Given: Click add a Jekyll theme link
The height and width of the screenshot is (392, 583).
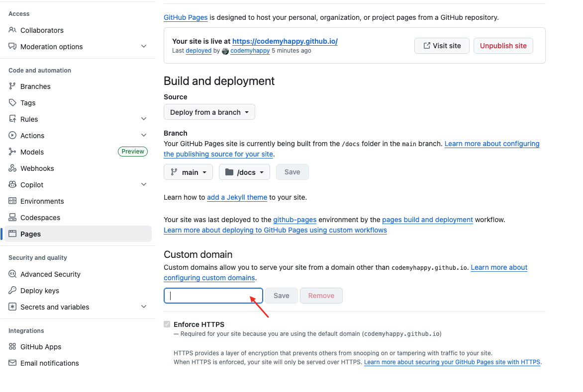Looking at the screenshot, I should point(237,197).
